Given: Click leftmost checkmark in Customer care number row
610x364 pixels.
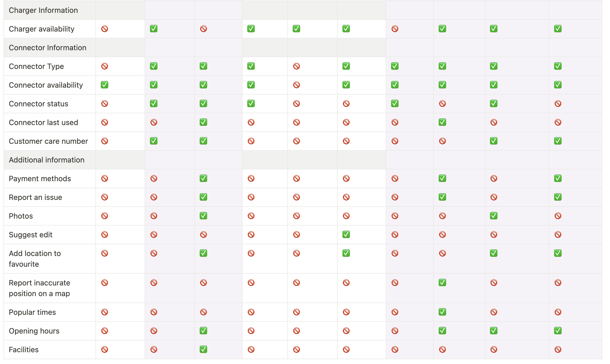Looking at the screenshot, I should [153, 141].
